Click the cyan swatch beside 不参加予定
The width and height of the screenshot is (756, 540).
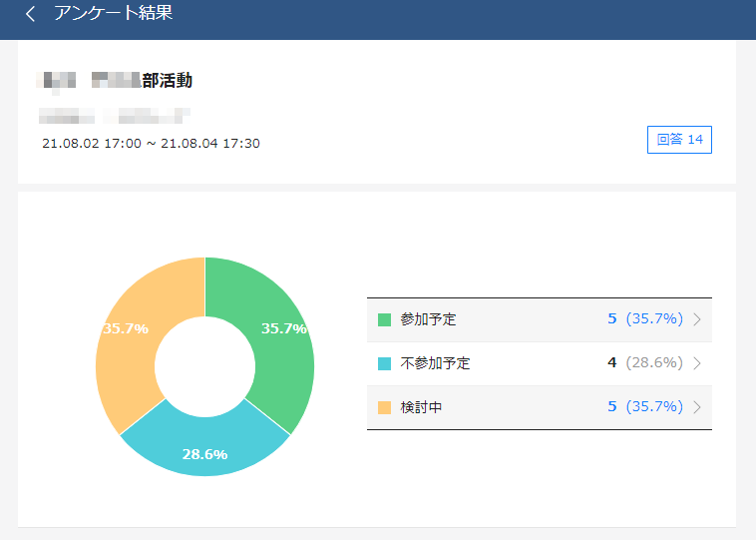(385, 363)
